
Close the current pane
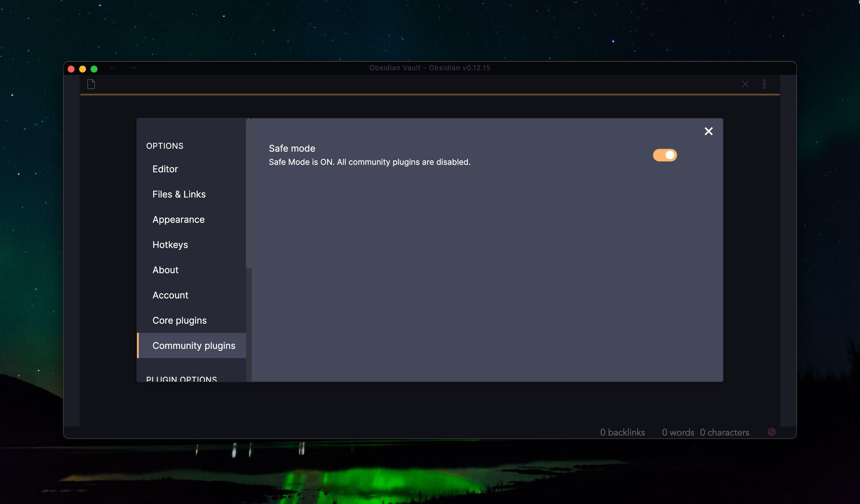[745, 84]
